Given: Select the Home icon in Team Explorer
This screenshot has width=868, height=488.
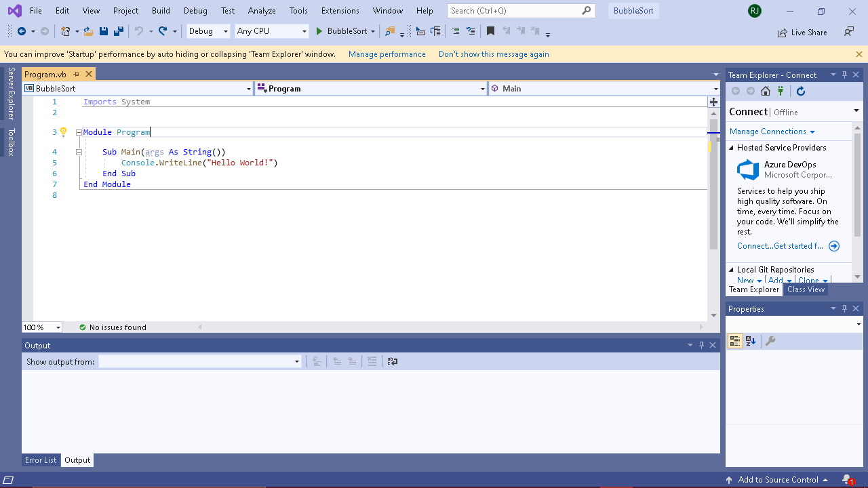Looking at the screenshot, I should [x=765, y=91].
